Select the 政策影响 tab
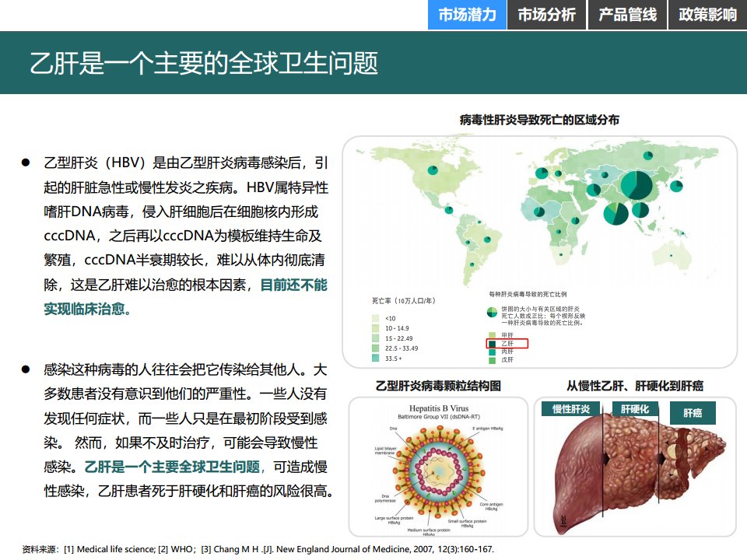This screenshot has height=560, width=747. 707,15
